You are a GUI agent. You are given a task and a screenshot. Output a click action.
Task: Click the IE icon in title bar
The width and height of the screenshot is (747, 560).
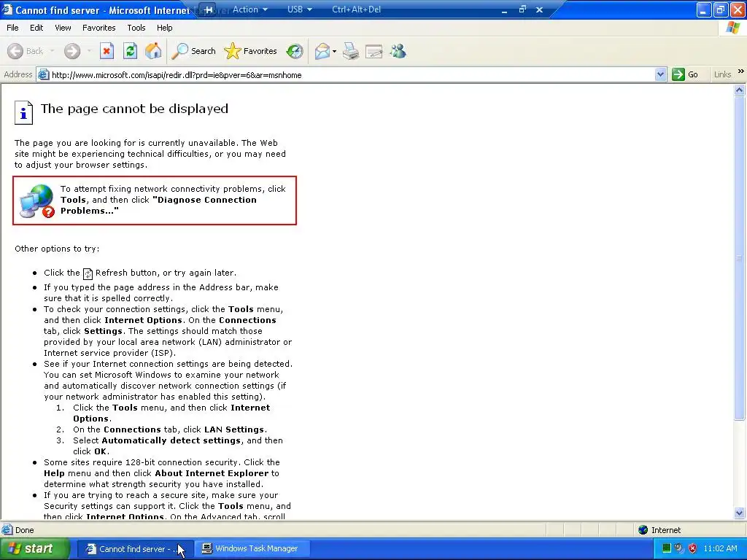7,9
